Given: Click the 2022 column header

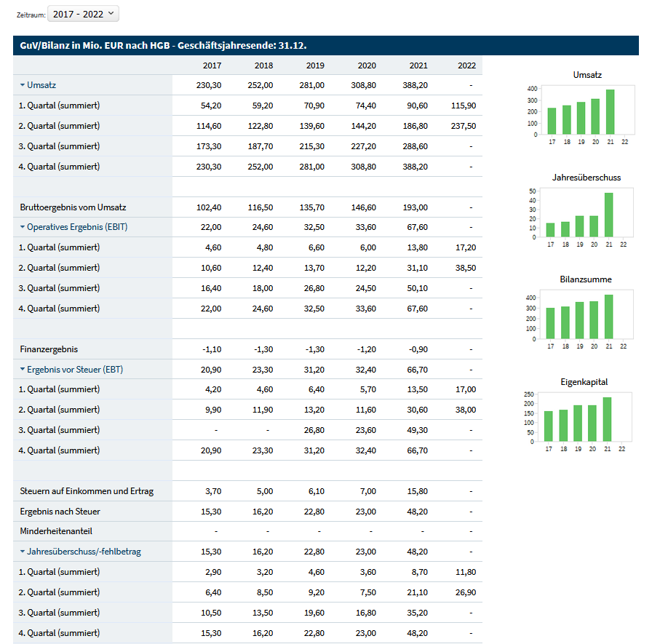Looking at the screenshot, I should pyautogui.click(x=466, y=65).
